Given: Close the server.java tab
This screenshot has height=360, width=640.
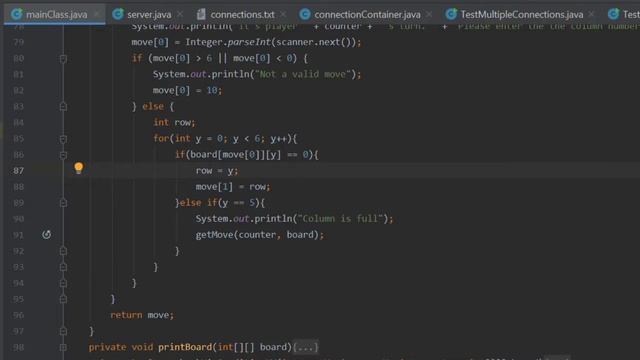Looking at the screenshot, I should (180, 14).
